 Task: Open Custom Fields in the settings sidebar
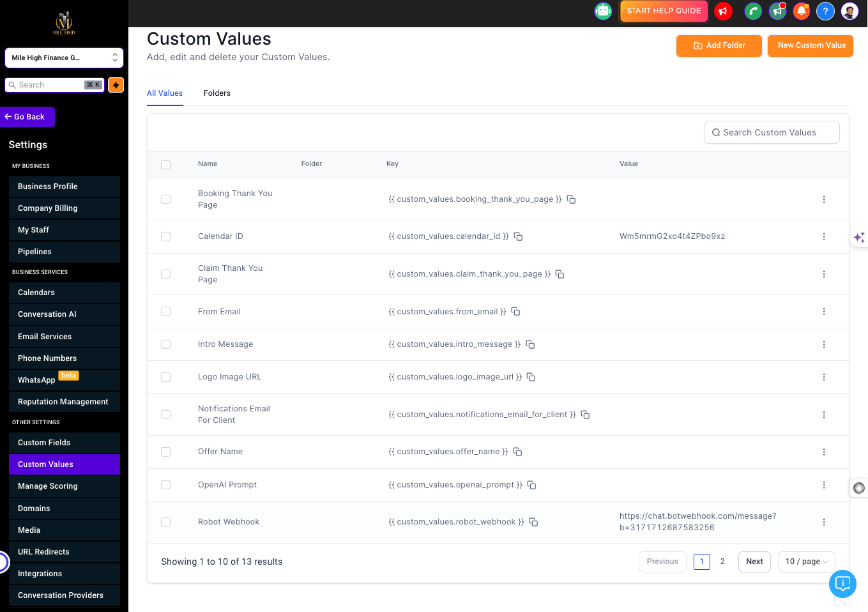point(65,443)
